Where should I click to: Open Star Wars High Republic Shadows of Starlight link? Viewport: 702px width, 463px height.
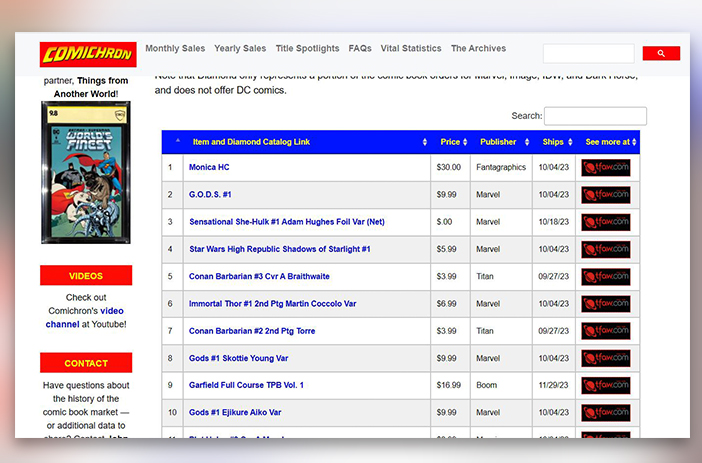click(x=279, y=249)
